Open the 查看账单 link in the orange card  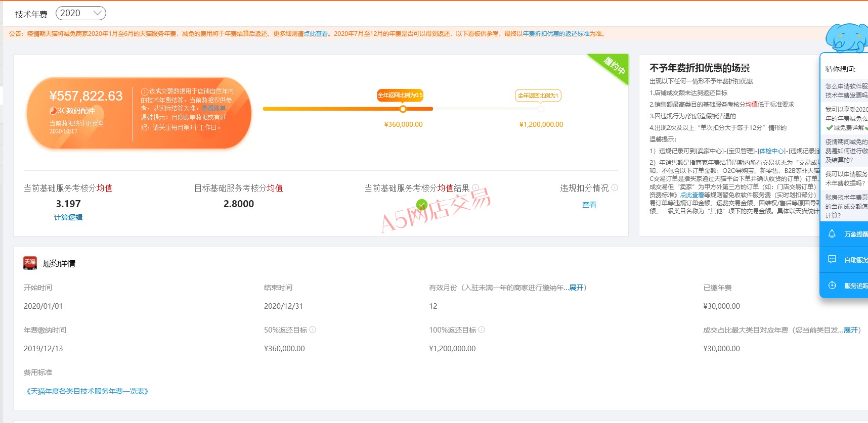point(213,108)
